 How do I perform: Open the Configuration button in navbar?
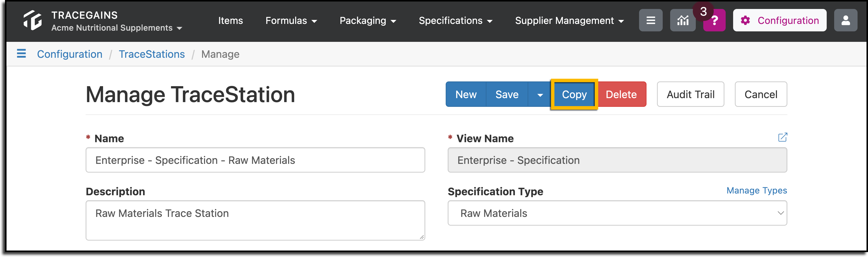pos(780,20)
